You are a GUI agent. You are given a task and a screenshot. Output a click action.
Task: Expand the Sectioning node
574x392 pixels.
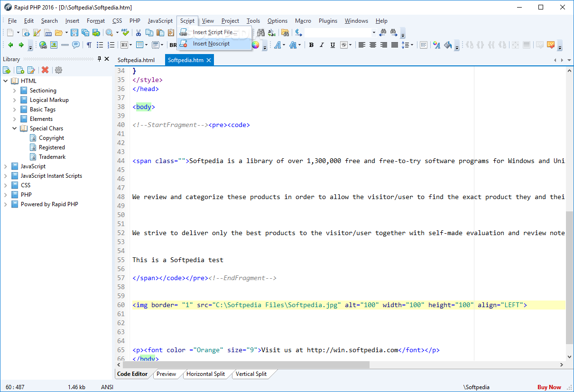(15, 91)
